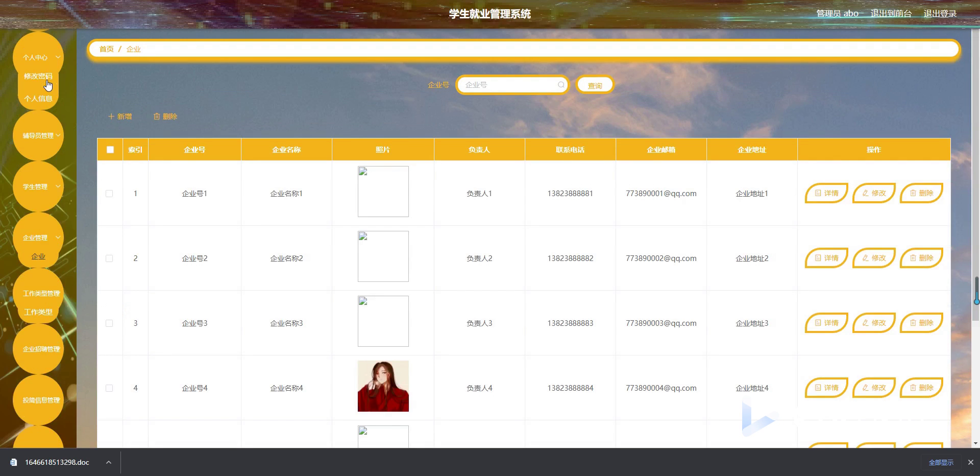
Task: Click the 联系电话 column header
Action: (x=570, y=150)
